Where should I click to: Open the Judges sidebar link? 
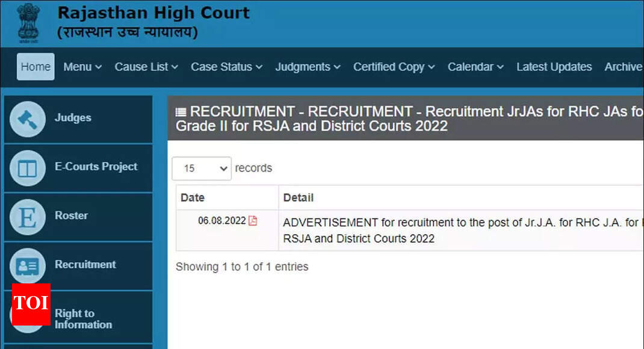[x=78, y=120]
